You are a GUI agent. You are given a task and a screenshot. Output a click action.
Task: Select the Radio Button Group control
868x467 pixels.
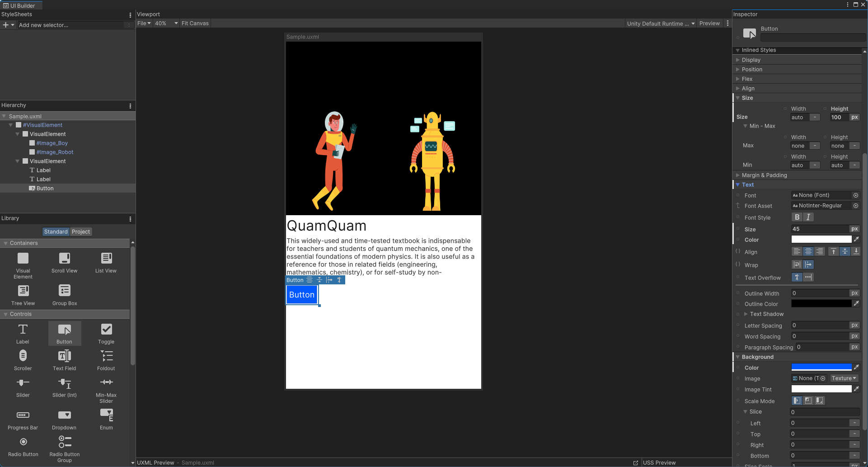click(65, 449)
